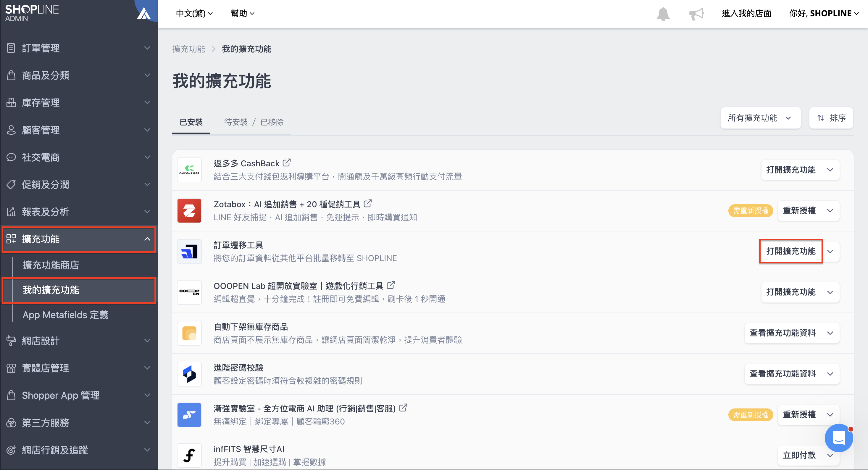The image size is (868, 470).
Task: Expand dropdown arrow for Zotabox row
Action: pyautogui.click(x=830, y=210)
